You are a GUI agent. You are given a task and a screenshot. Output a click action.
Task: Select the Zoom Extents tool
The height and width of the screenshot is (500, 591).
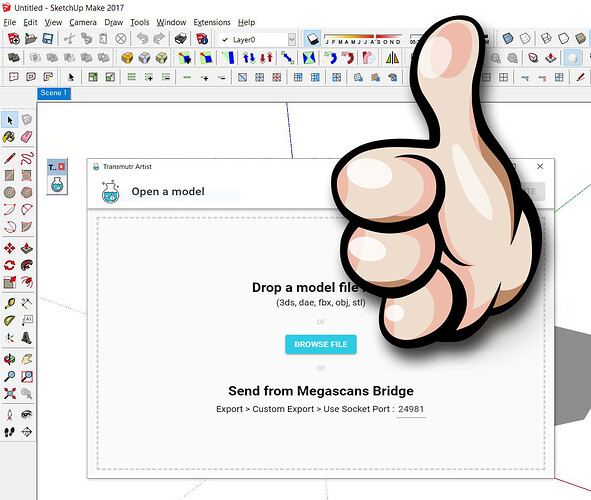(9, 394)
